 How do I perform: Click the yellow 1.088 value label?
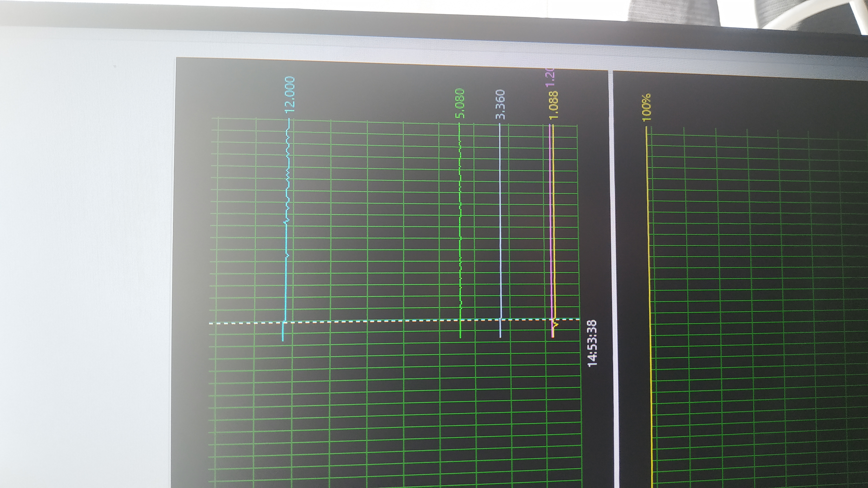(x=554, y=105)
